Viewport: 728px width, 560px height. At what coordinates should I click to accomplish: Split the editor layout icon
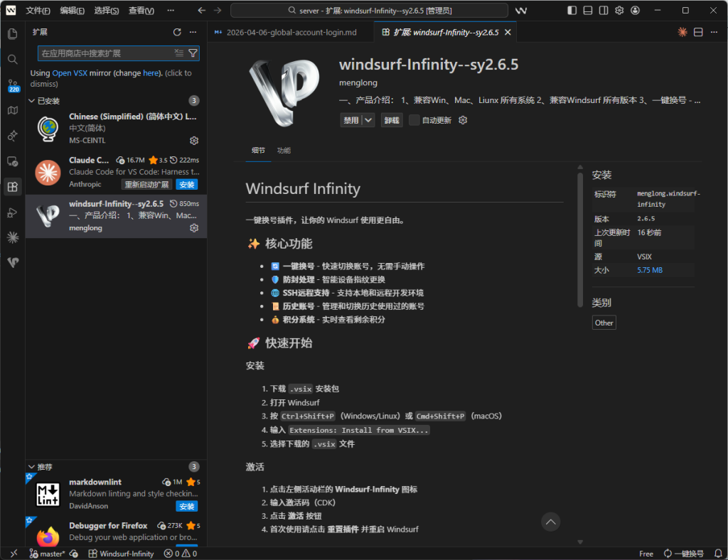coord(698,32)
